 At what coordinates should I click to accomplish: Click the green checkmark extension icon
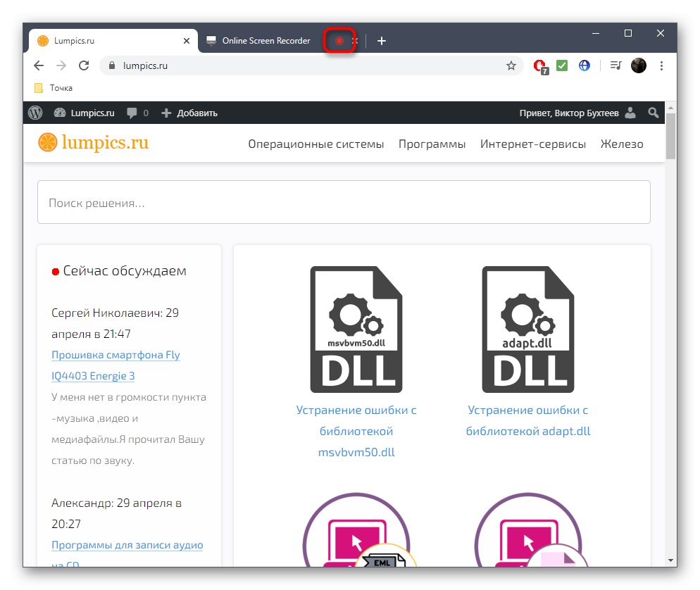(x=562, y=65)
